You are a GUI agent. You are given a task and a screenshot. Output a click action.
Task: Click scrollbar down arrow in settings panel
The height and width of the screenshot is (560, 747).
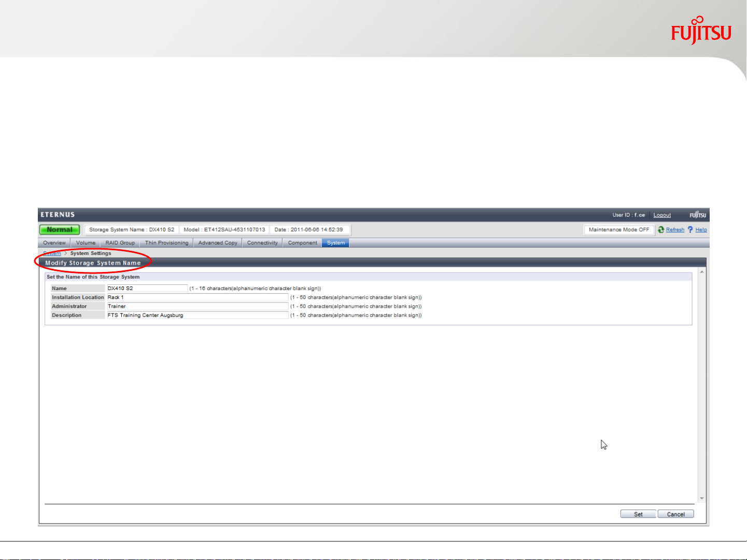click(x=702, y=498)
